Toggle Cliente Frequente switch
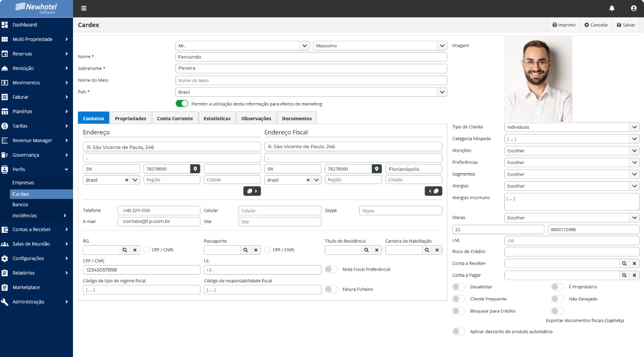Viewport: 644px width, 357px height. tap(459, 299)
